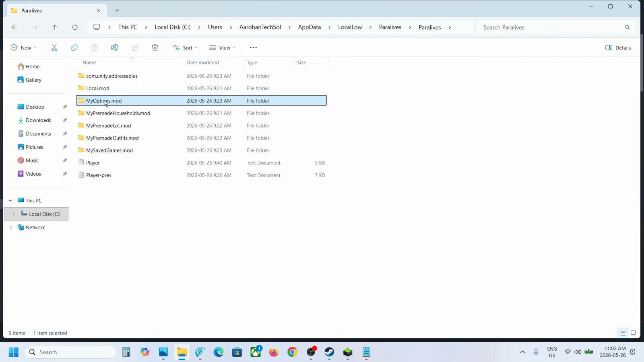Add a new tab
The width and height of the screenshot is (644, 362).
point(117,10)
